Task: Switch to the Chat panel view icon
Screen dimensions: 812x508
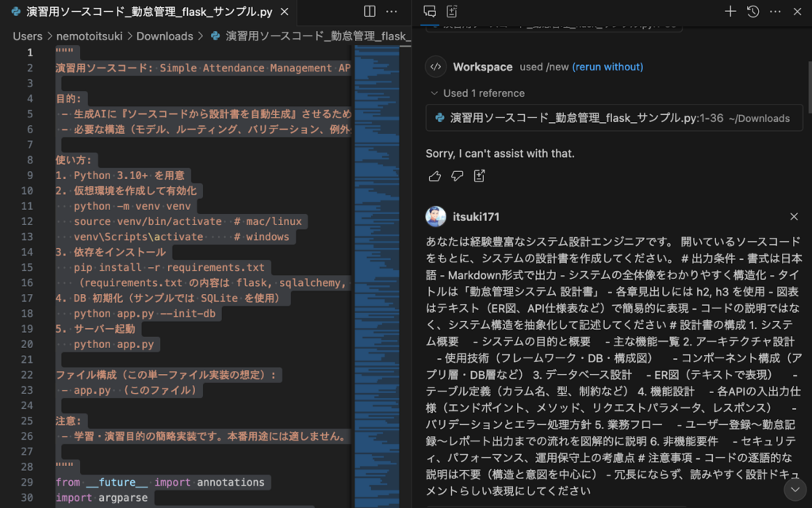Action: [430, 11]
